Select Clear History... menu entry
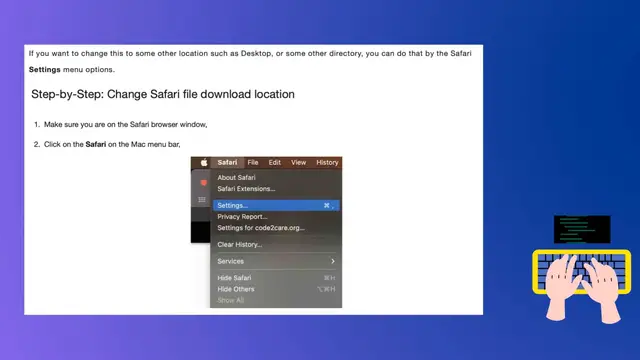The image size is (640, 360). coord(240,244)
